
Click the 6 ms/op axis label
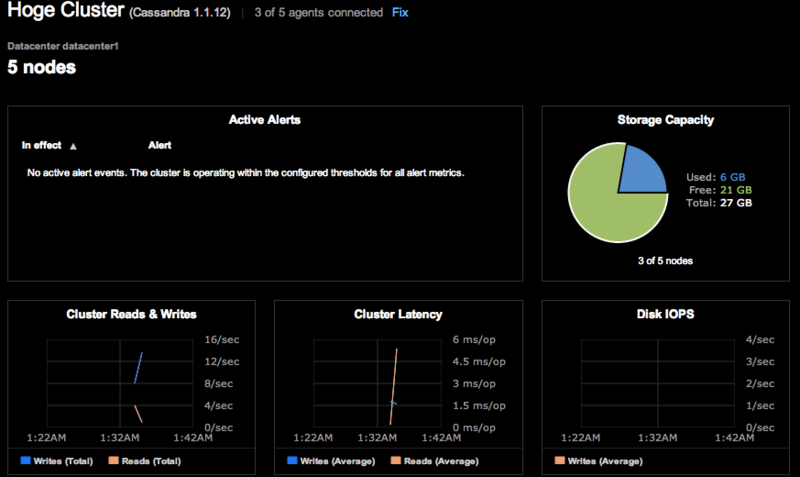(x=474, y=339)
